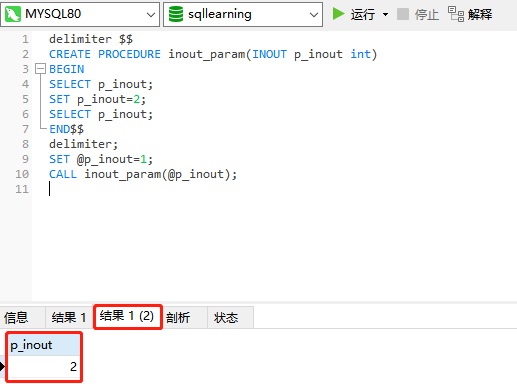Click the 运行 run button label

[x=363, y=14]
